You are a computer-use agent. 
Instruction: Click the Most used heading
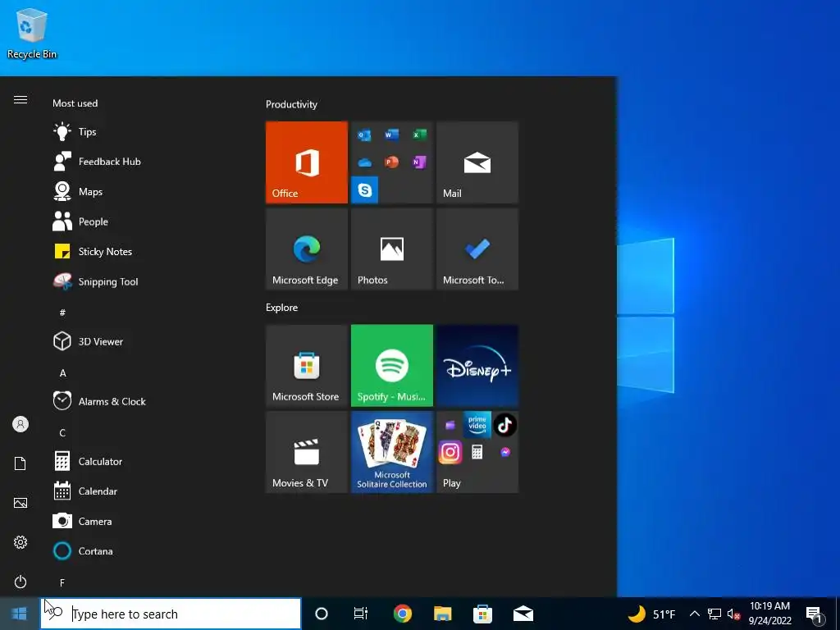pyautogui.click(x=75, y=103)
